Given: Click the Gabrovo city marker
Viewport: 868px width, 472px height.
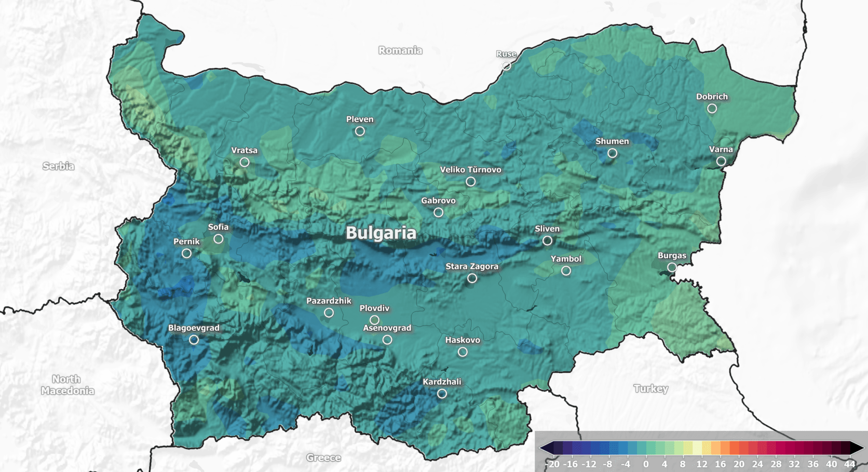Looking at the screenshot, I should 439,212.
